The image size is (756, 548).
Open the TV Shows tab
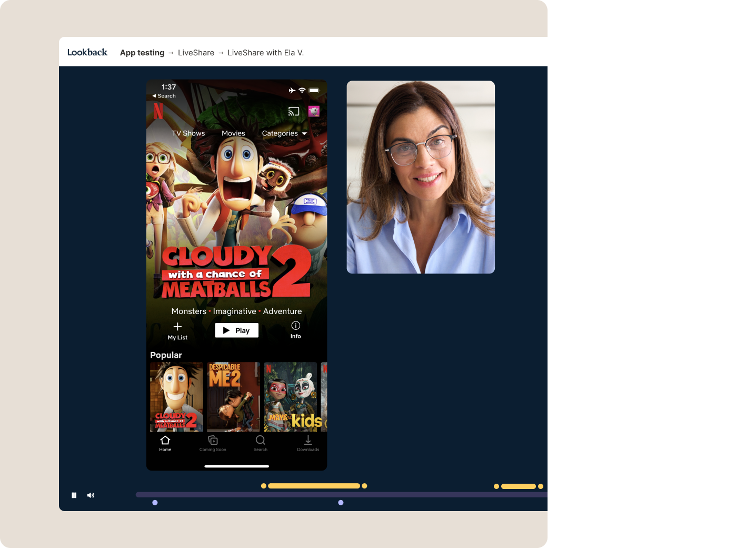click(188, 133)
